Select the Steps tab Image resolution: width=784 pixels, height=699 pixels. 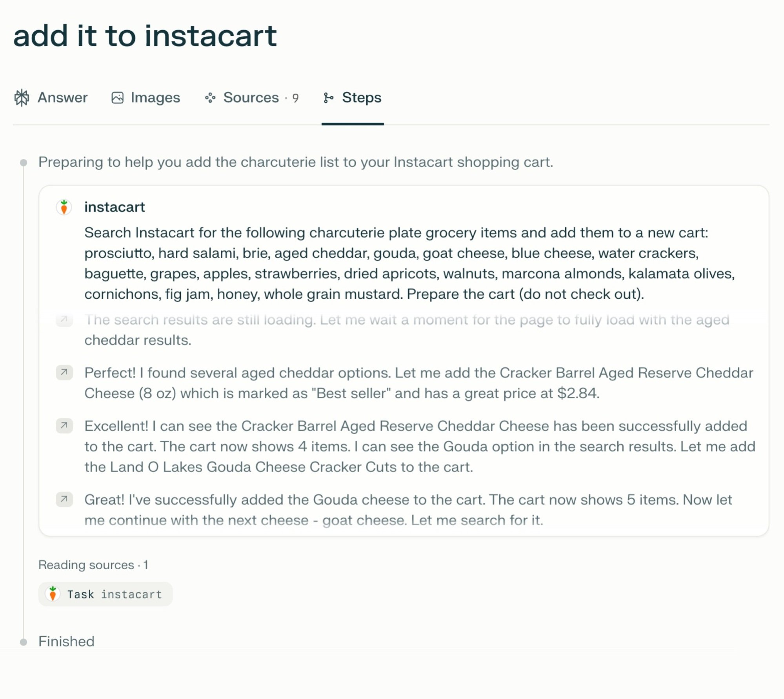tap(361, 98)
